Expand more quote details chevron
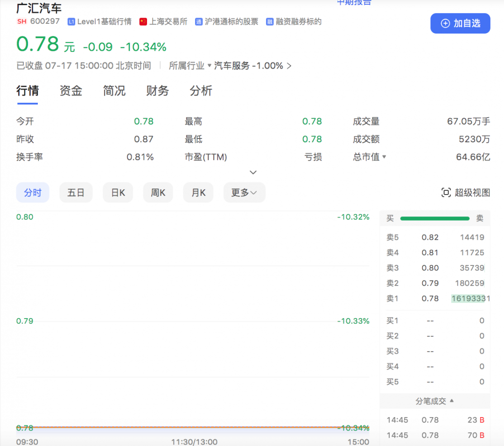Image resolution: width=504 pixels, height=446 pixels. click(x=253, y=172)
